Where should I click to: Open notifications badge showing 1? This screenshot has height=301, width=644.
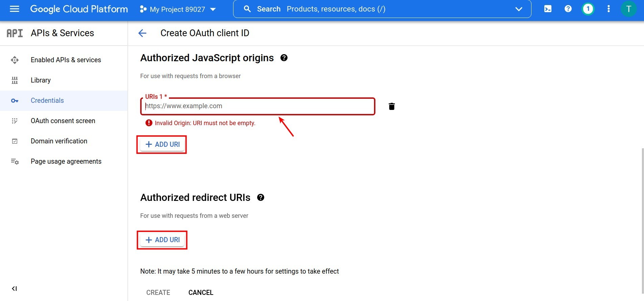tap(588, 9)
